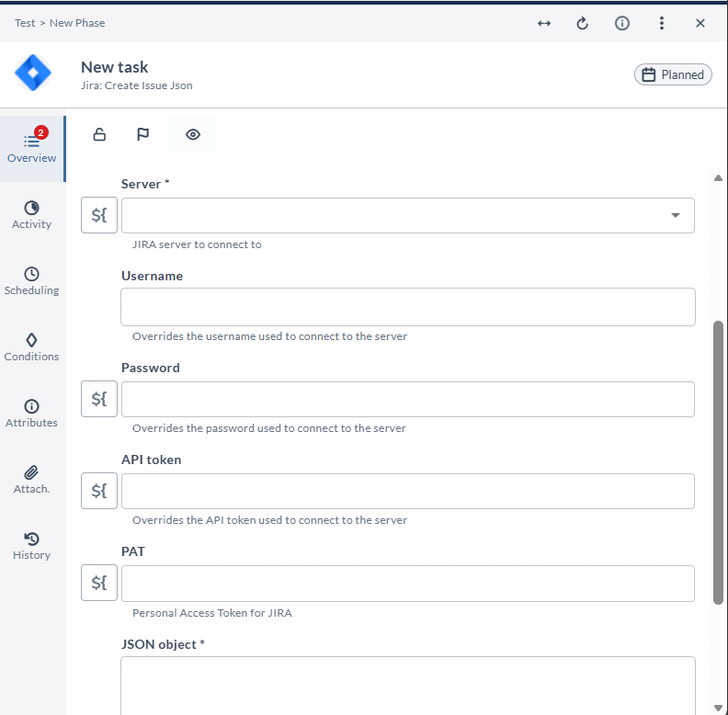This screenshot has height=715, width=728.
Task: Toggle the eye watch icon
Action: coord(193,134)
